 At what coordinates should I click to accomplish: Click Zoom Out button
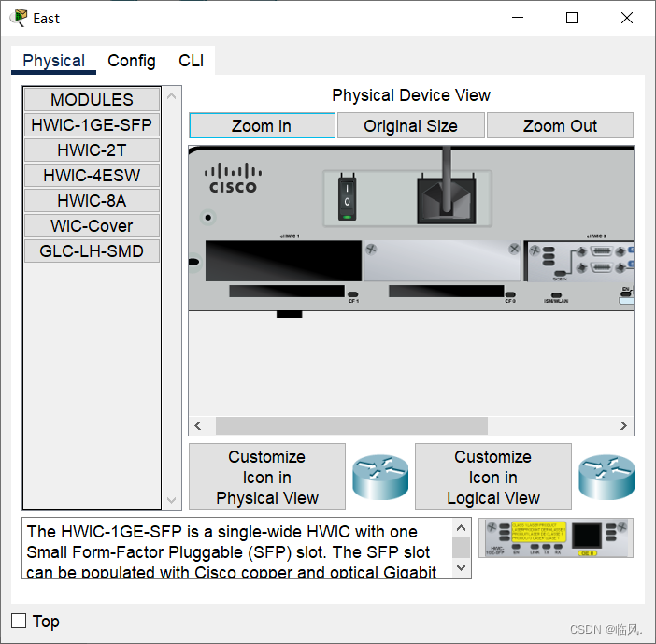(x=560, y=125)
